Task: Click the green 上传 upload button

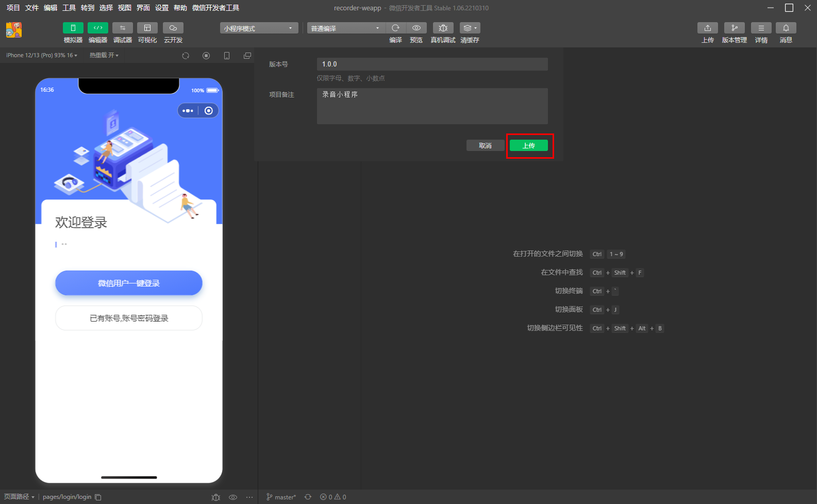Action: (529, 145)
